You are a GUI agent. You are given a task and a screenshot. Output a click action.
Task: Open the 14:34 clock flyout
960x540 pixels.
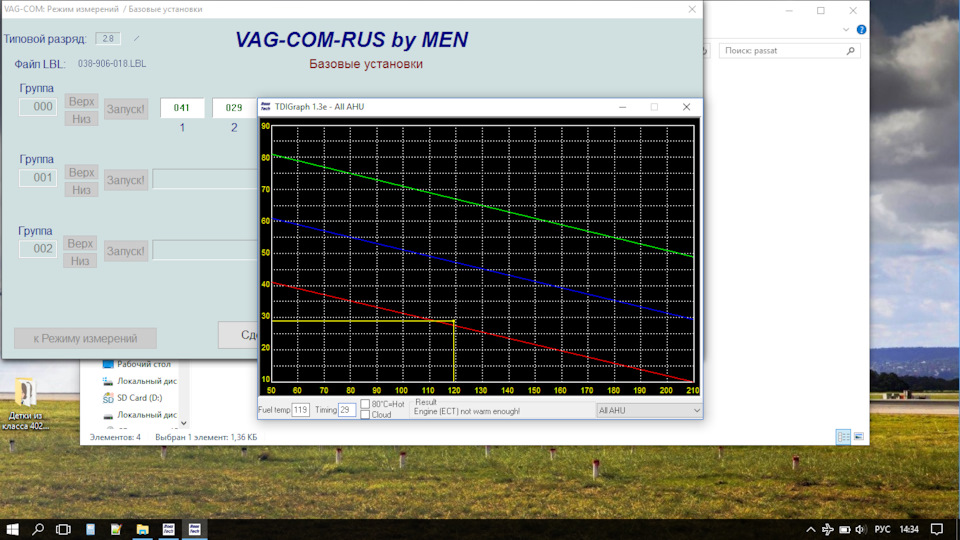click(909, 530)
